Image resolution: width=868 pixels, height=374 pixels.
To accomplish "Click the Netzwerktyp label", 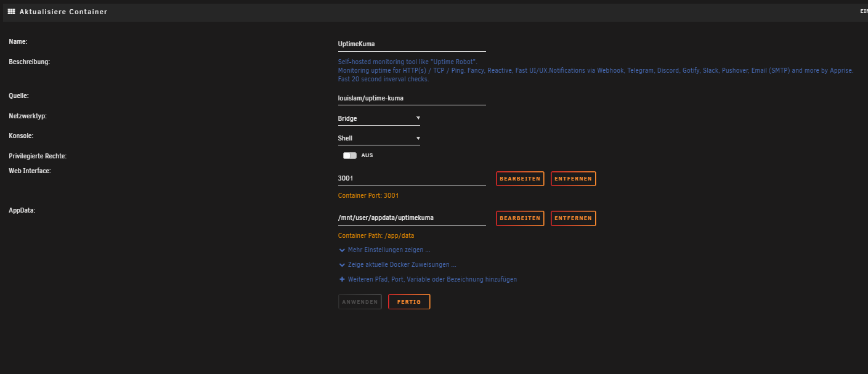I will [28, 116].
